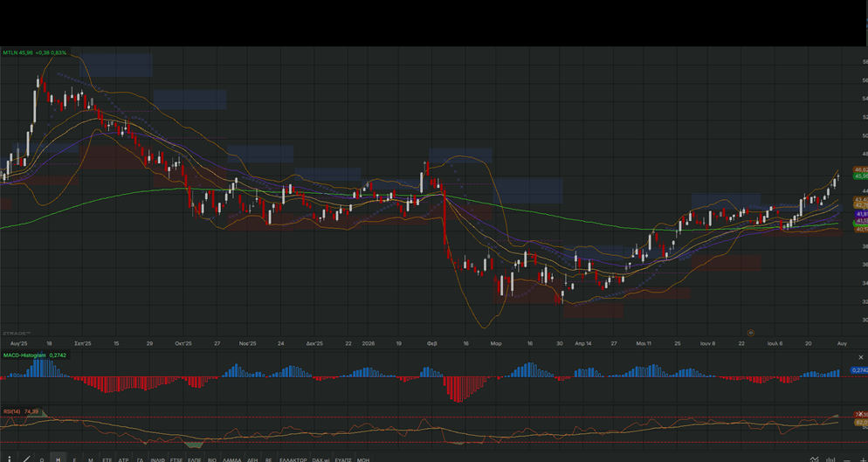Screen dimensions: 868x462
Task: Click the Απρ 14 date label
Action: (583, 343)
